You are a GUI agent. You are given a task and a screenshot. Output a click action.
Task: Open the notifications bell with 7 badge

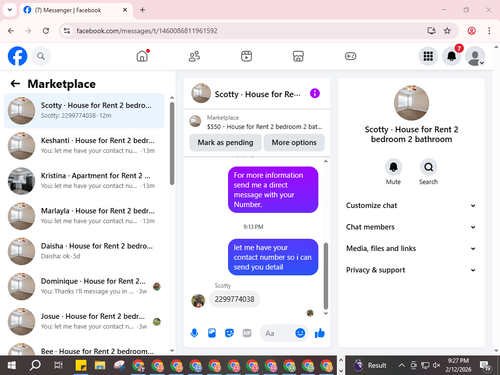tap(452, 56)
